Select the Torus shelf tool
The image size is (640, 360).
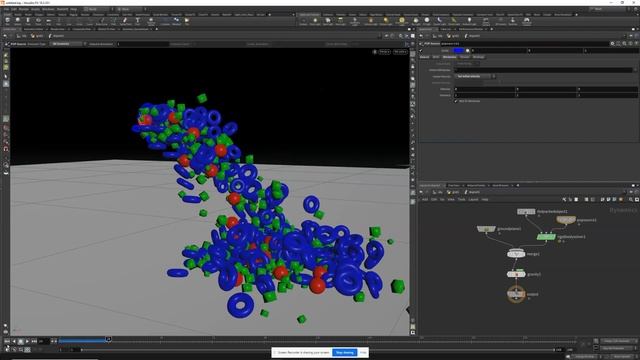pos(38,21)
